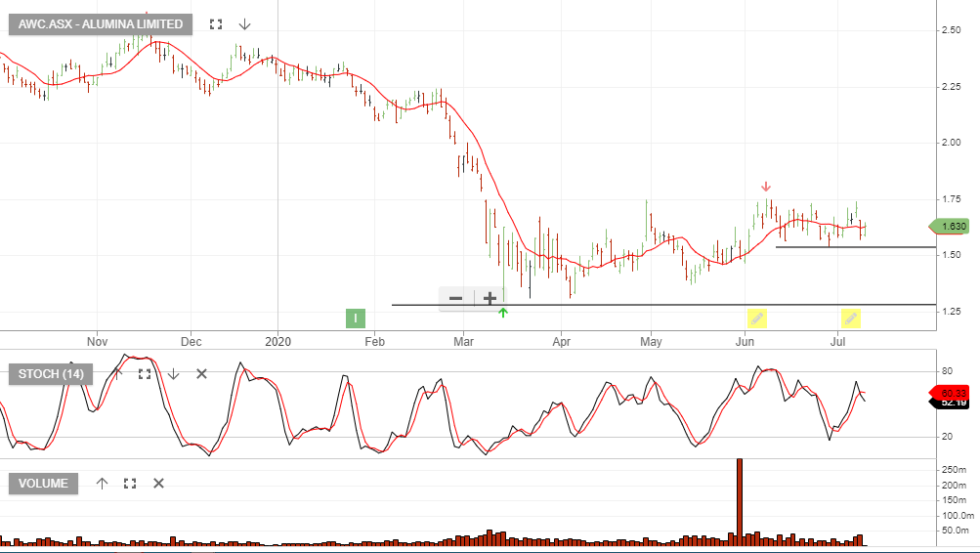The height and width of the screenshot is (553, 980).
Task: Close the VOLUME pane
Action: point(158,483)
